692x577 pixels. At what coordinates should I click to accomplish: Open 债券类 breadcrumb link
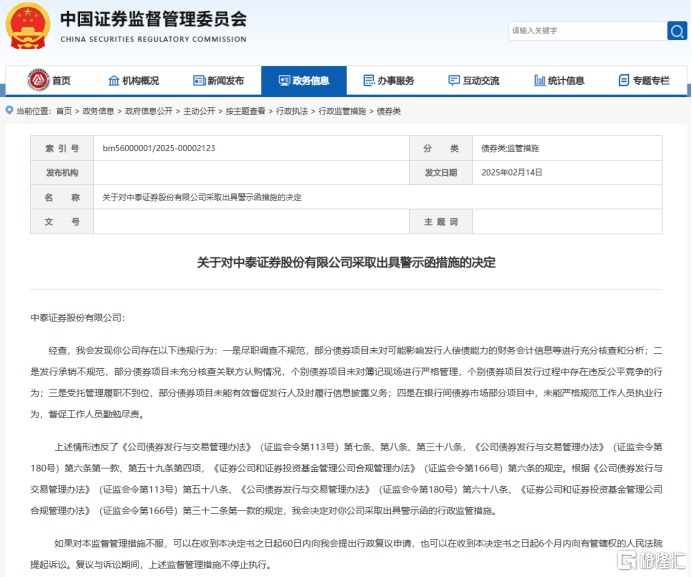click(x=388, y=111)
